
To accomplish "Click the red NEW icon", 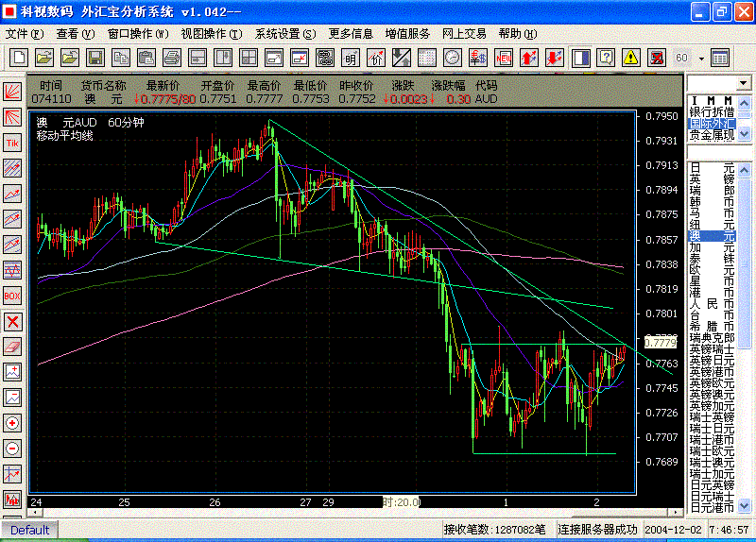I will (504, 58).
